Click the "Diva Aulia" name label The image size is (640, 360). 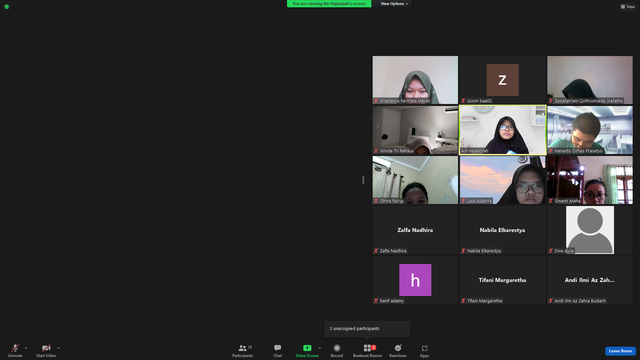pos(564,251)
